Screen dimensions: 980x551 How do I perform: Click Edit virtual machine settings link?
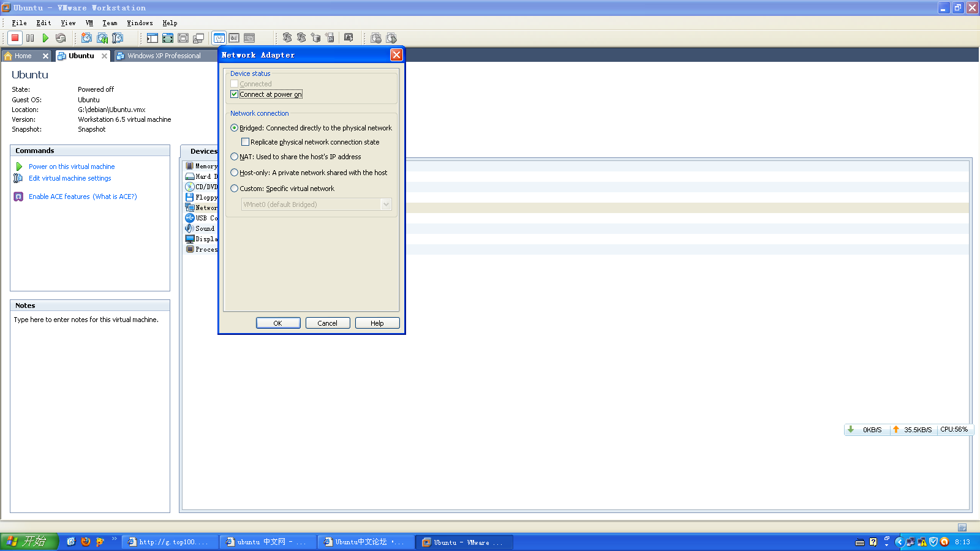(x=70, y=178)
